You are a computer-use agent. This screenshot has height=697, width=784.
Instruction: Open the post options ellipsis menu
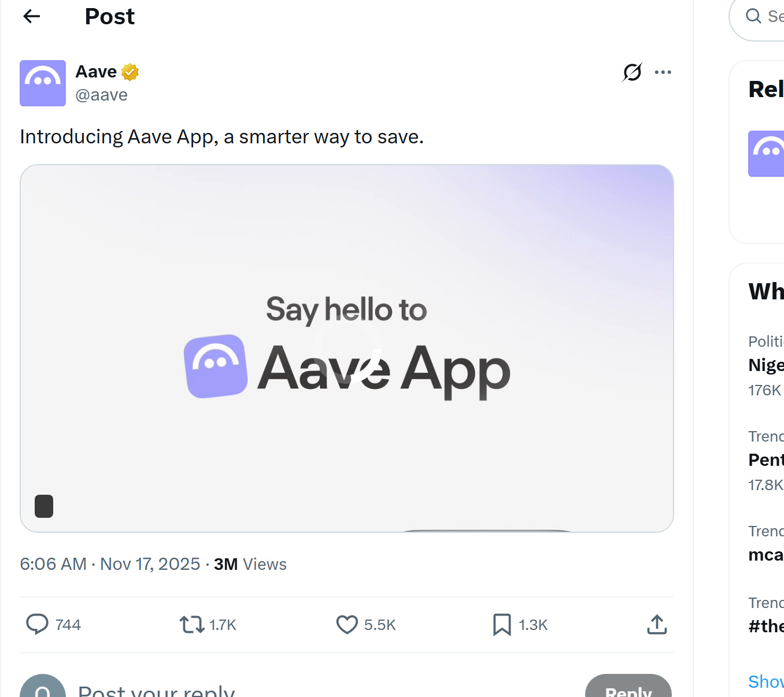pos(663,72)
